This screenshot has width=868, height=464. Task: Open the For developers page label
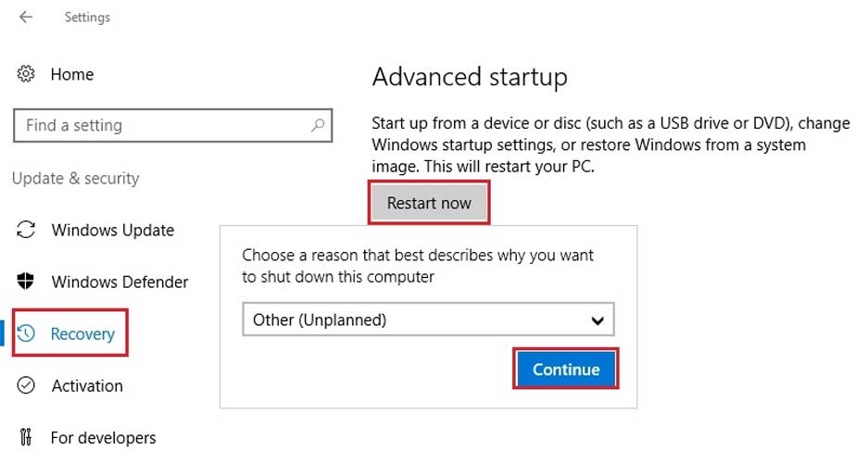104,437
